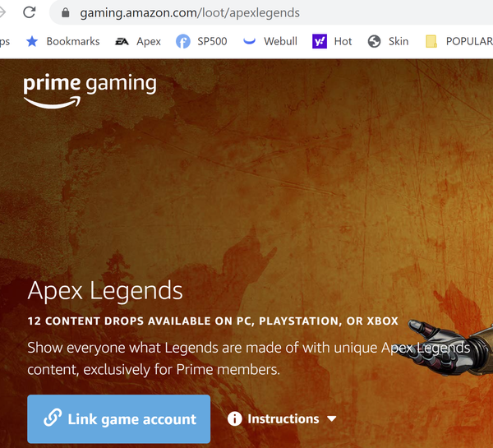Screen dimensions: 493x448
Task: Click the info circle icon by Instructions
Action: click(234, 419)
